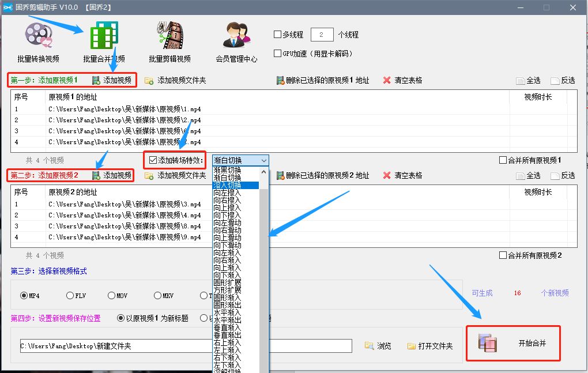Click 删除已选择的原视频1 地址
This screenshot has width=588, height=373.
323,80
